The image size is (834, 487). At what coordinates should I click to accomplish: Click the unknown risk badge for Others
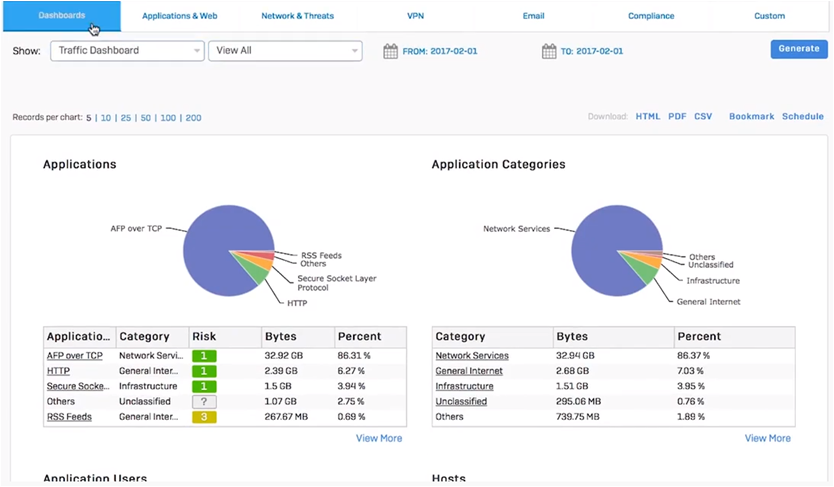coord(204,402)
